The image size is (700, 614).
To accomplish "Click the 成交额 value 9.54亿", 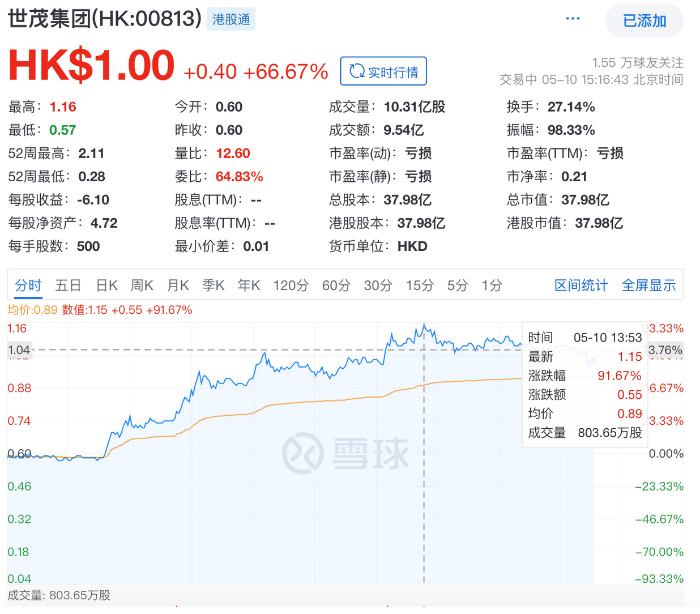I will pos(404,130).
